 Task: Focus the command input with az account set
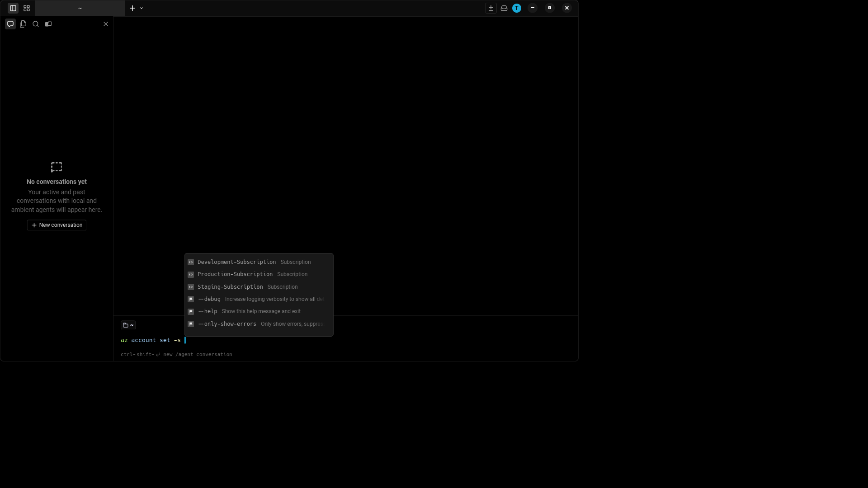346,340
